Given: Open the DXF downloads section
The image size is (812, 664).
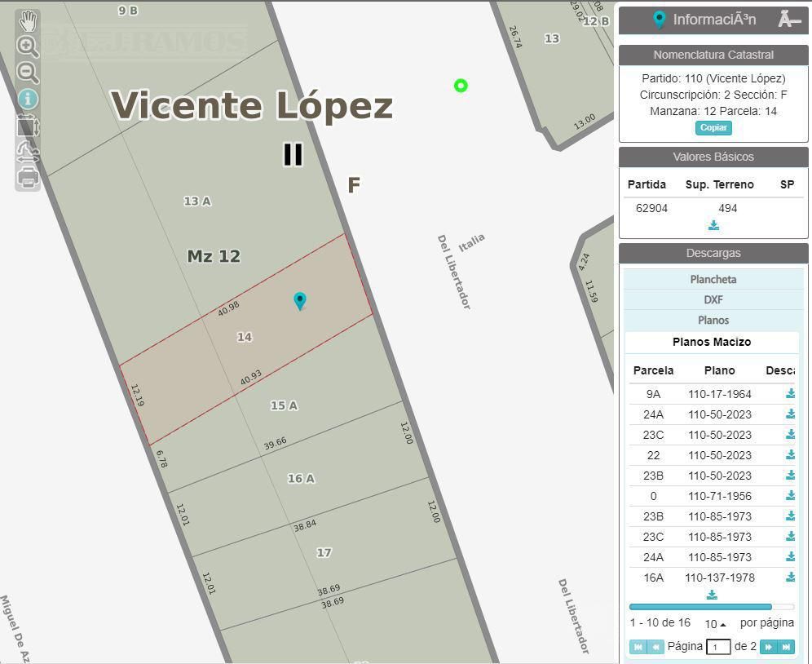Looking at the screenshot, I should point(713,299).
